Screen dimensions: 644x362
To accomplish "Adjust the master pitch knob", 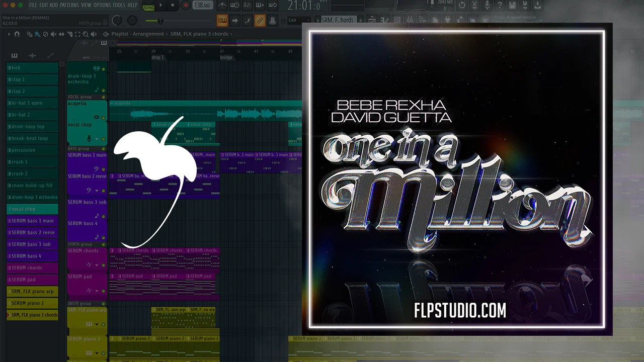I will pos(132,21).
